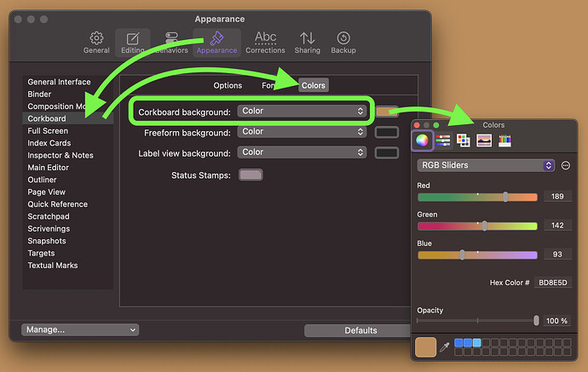Select the first blue saved swatch
The image size is (588, 372).
click(458, 342)
